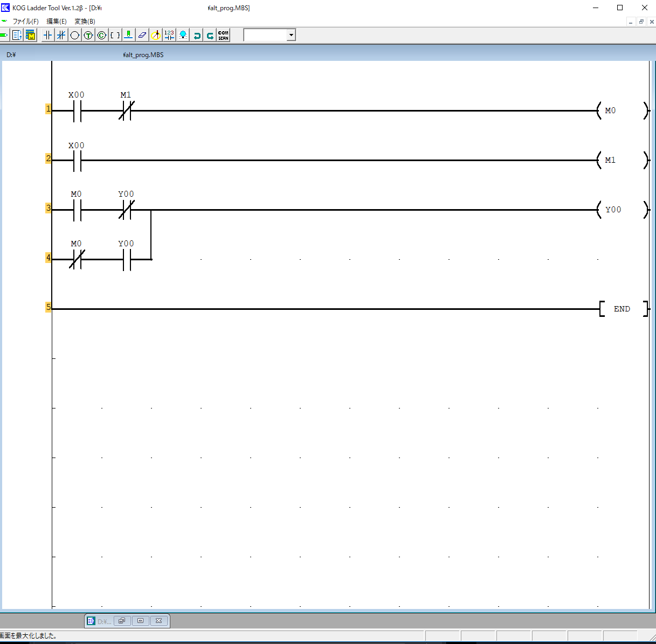Open the toolbar combo box dropdown arrow
This screenshot has height=644, width=656.
point(291,36)
